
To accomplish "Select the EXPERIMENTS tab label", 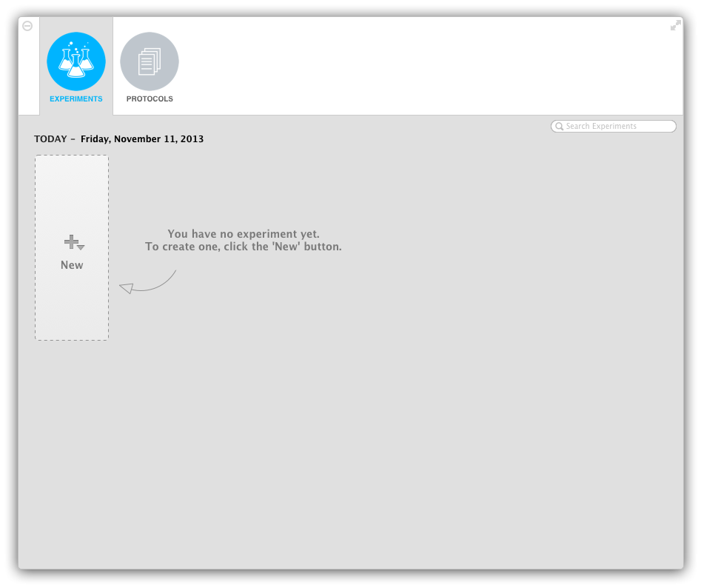I will coord(76,98).
